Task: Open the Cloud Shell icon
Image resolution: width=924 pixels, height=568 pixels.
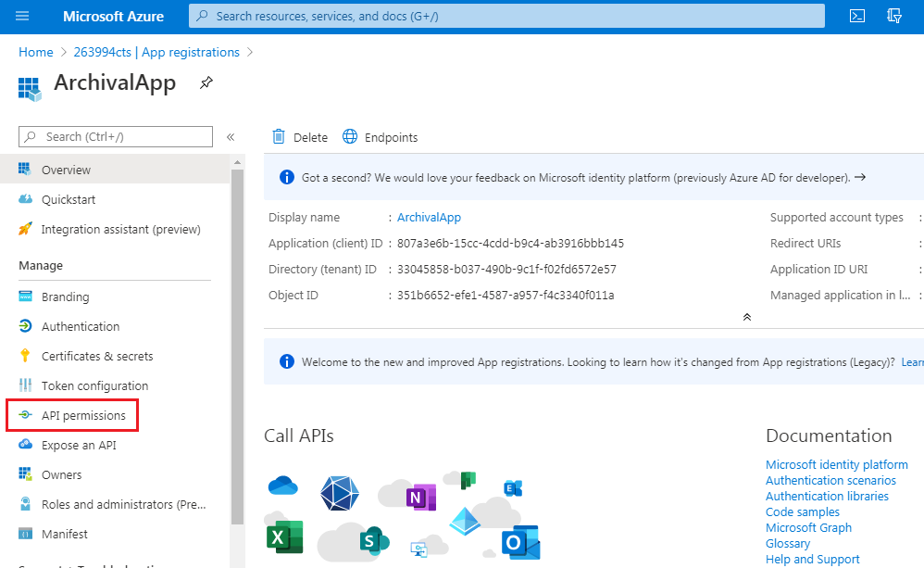Action: pos(856,16)
